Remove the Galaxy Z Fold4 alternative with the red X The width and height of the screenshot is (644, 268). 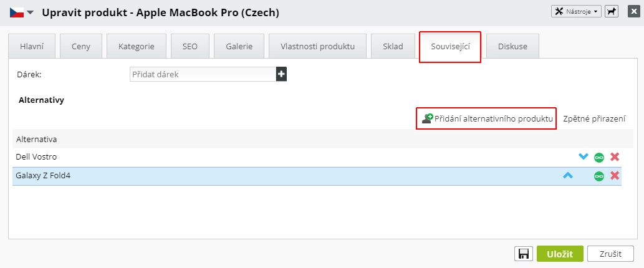615,176
